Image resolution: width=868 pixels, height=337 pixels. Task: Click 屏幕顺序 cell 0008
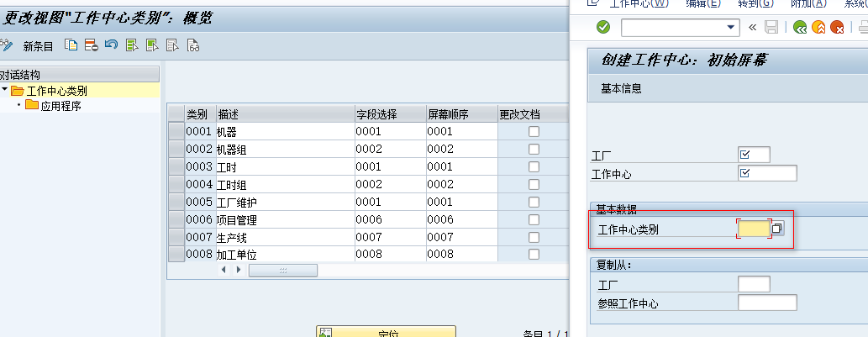(x=461, y=255)
